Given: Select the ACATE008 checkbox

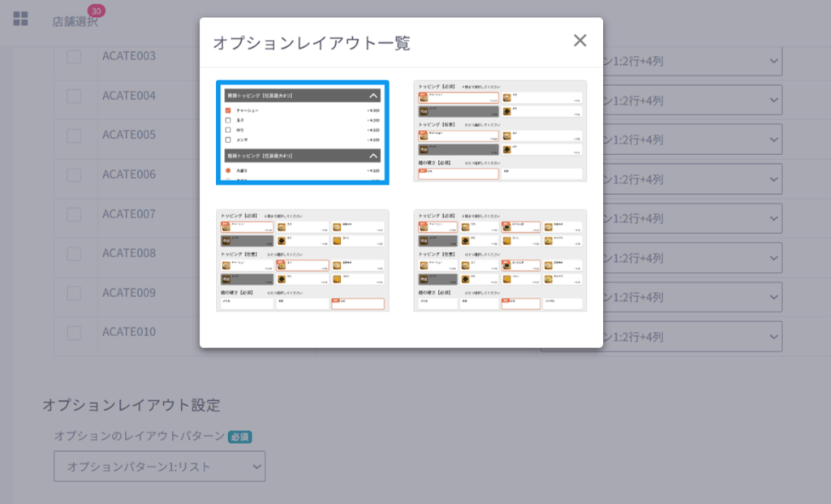Looking at the screenshot, I should 74,254.
